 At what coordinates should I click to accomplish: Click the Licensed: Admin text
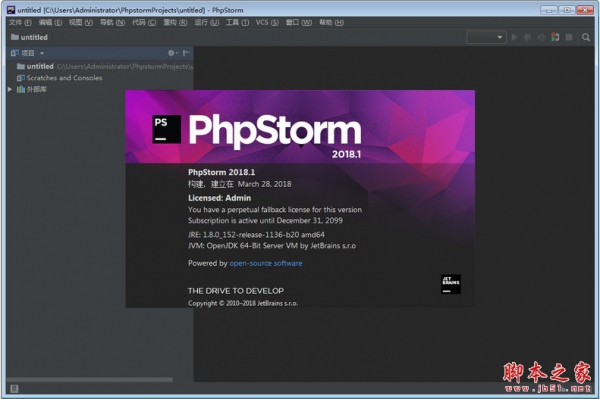point(220,198)
